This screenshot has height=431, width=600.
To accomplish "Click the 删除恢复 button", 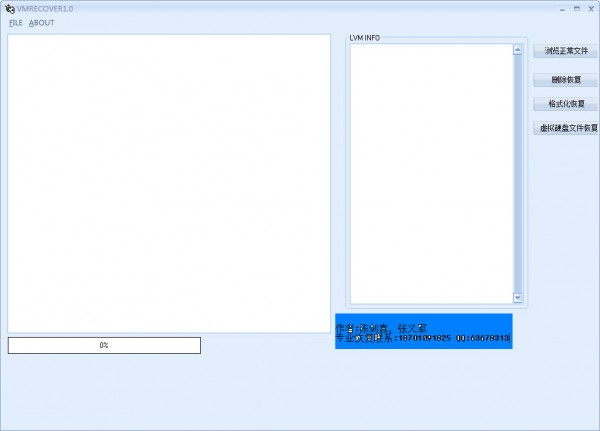I will coord(566,80).
